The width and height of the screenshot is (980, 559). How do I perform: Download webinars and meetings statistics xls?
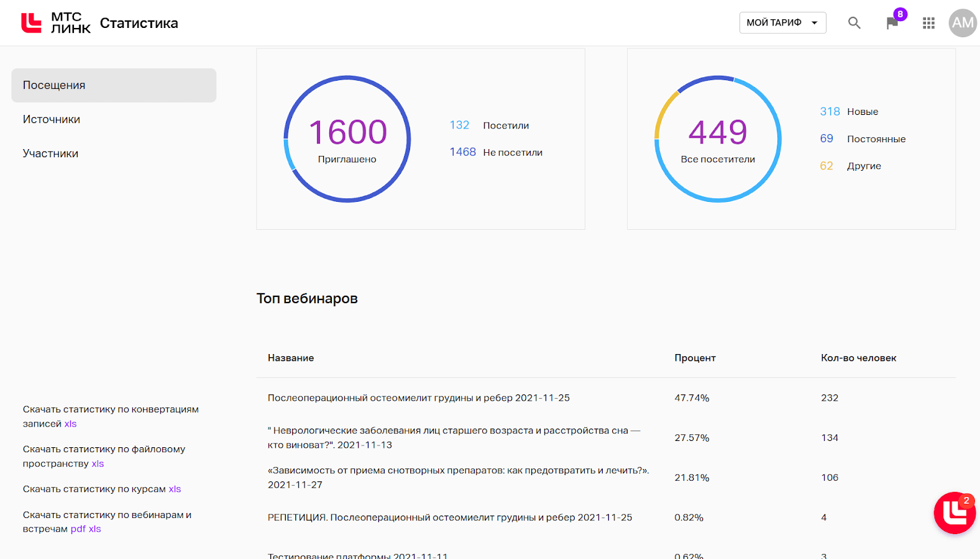[x=94, y=529]
